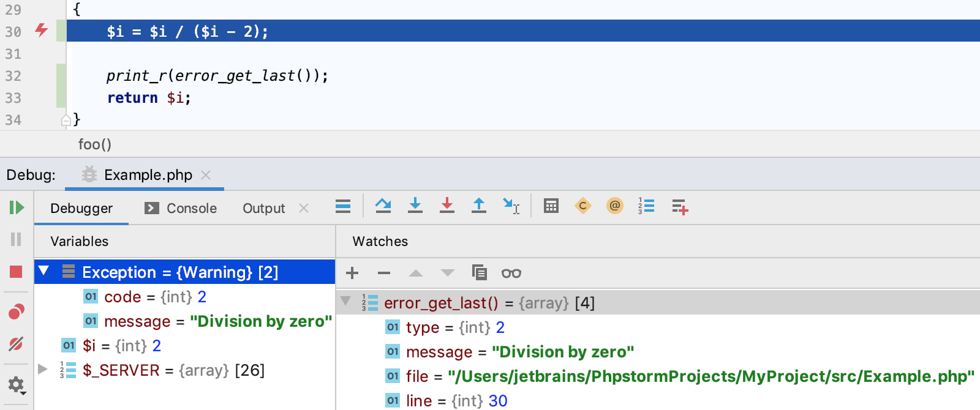Click the print_r(error_get_last()) line
Screen dimensions: 980x410
[217, 76]
